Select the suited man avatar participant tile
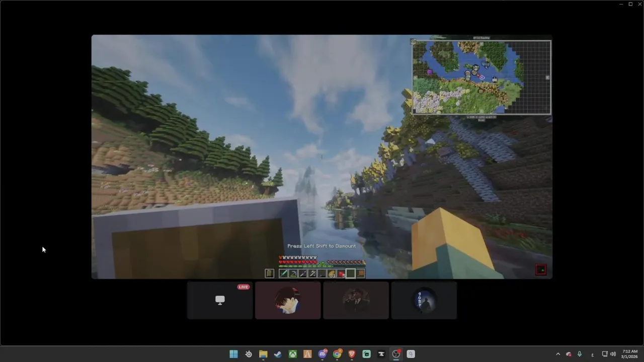The height and width of the screenshot is (362, 644). tap(356, 300)
